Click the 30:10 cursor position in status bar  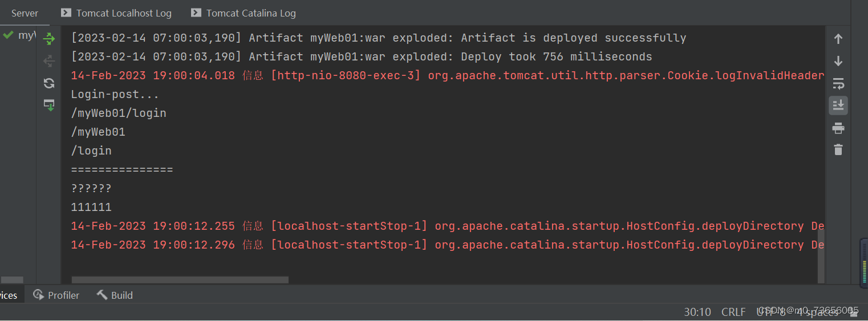pos(697,312)
